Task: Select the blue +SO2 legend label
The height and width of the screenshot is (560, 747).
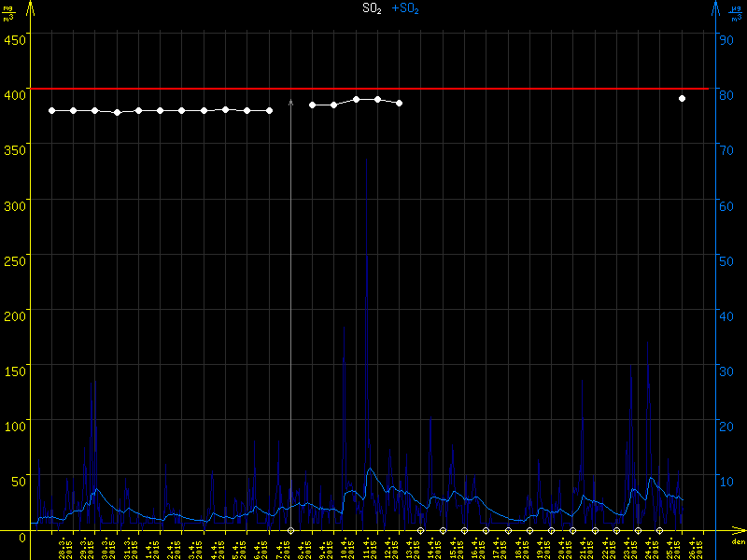Action: coord(405,8)
